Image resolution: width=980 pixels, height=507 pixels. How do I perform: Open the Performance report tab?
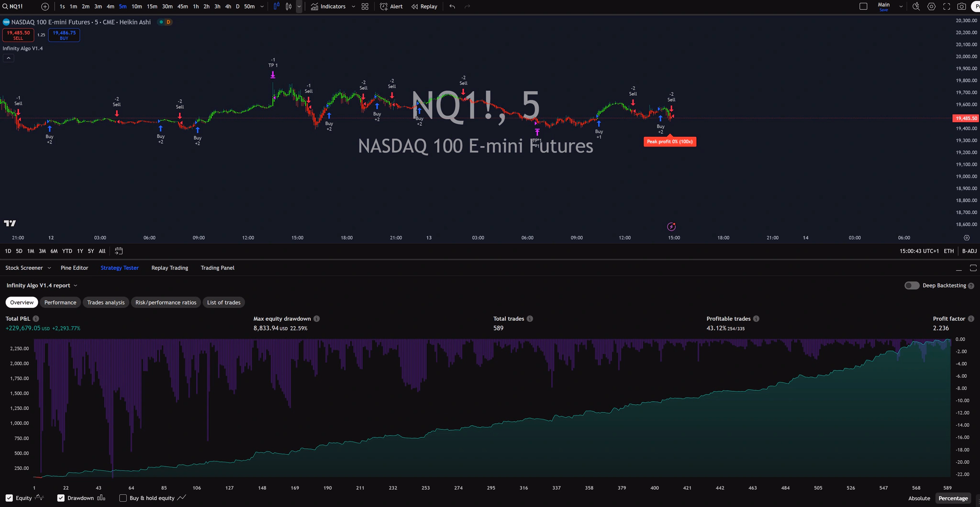(x=60, y=302)
